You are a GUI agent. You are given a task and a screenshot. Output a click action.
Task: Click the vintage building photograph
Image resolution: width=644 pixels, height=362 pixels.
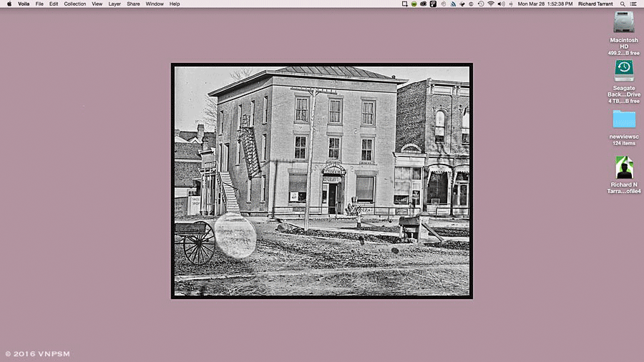pos(321,180)
